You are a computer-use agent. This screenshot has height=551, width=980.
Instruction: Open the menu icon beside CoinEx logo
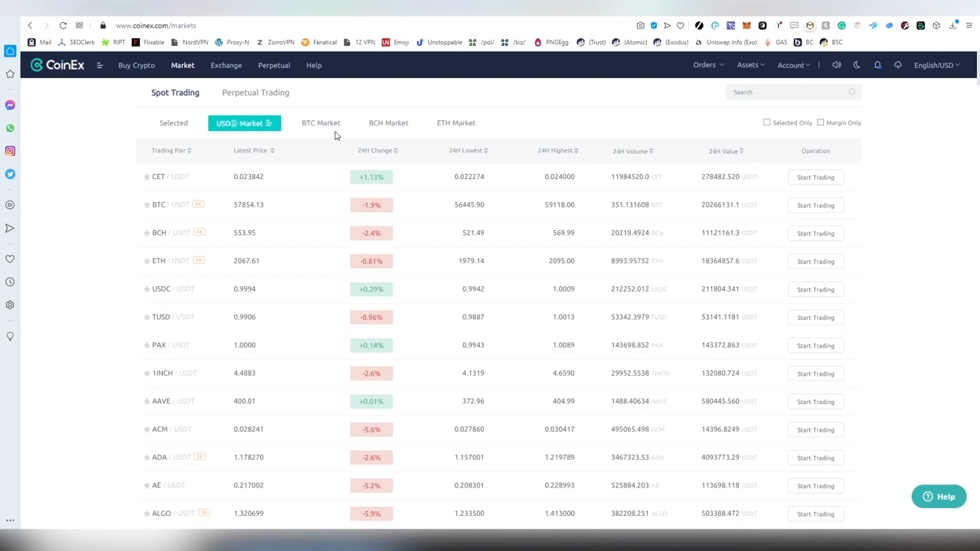click(x=100, y=65)
